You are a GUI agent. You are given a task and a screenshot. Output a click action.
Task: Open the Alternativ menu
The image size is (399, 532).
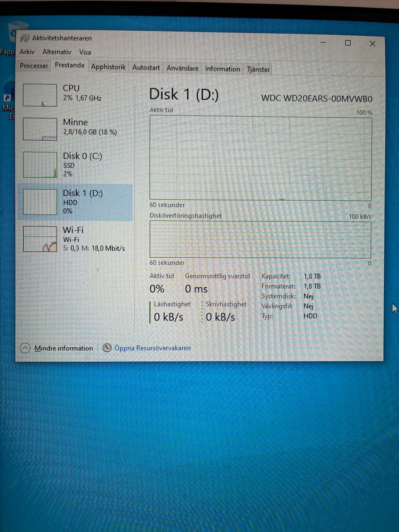pyautogui.click(x=57, y=52)
